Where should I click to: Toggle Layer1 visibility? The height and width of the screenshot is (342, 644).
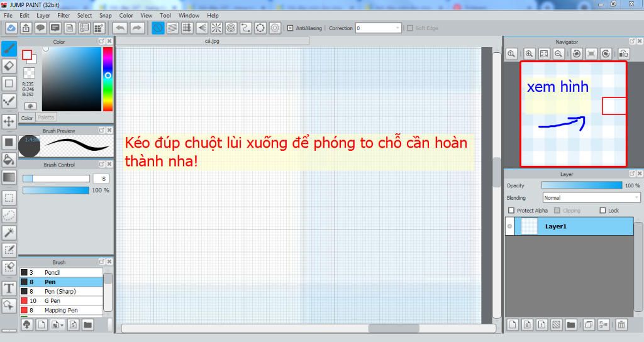(x=509, y=226)
